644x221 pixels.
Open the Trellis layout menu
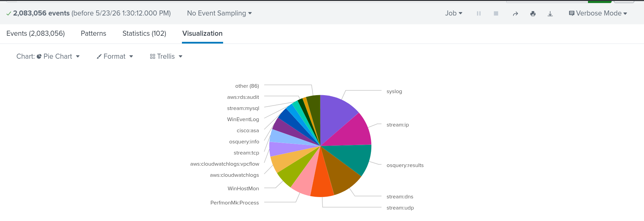pyautogui.click(x=166, y=56)
